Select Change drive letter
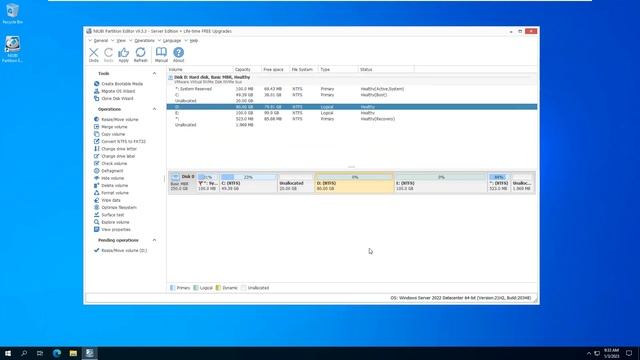640x360 pixels. (115, 149)
